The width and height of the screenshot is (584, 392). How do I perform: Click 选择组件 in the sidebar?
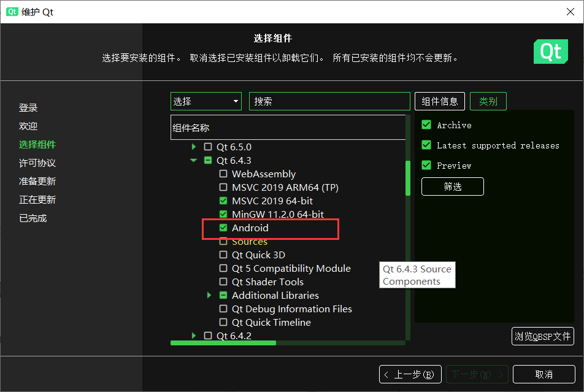pyautogui.click(x=37, y=145)
